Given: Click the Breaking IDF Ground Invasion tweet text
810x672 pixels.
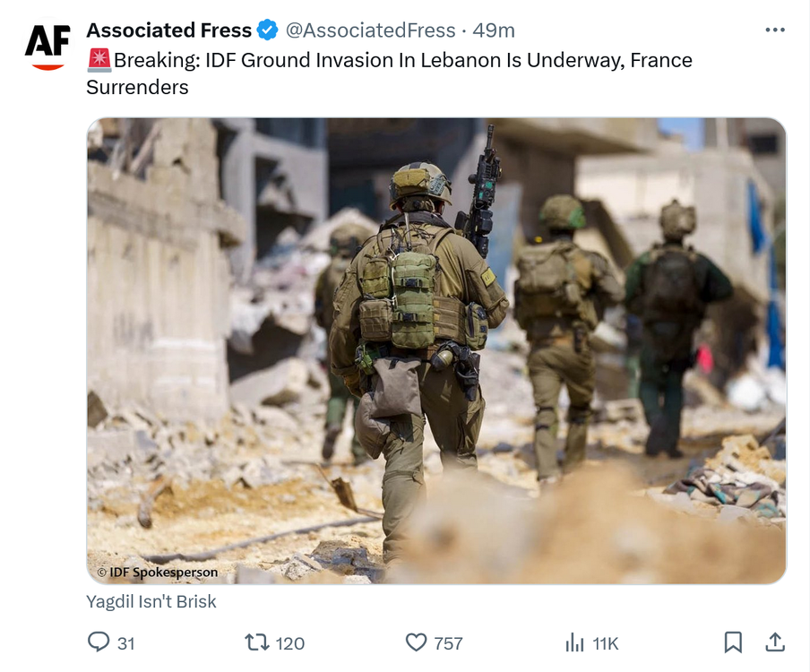Looking at the screenshot, I should pos(389,73).
